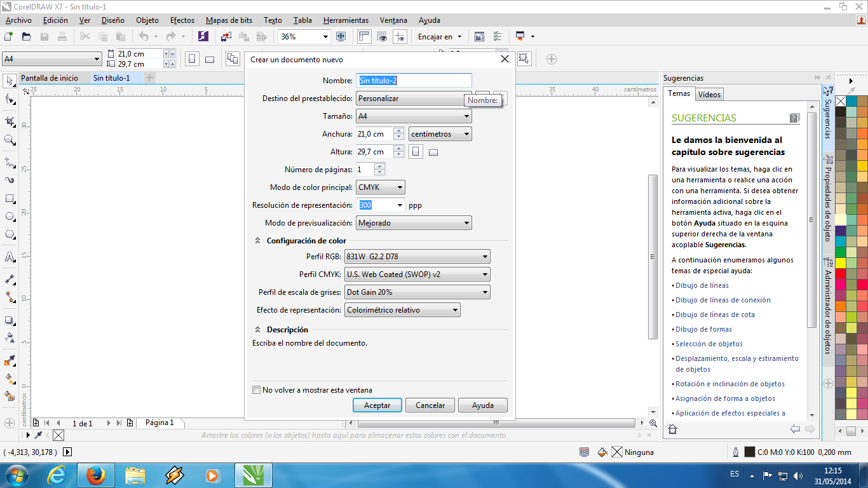Viewport: 868px width, 488px height.
Task: Open the Mapas de bits menu
Action: tap(229, 20)
